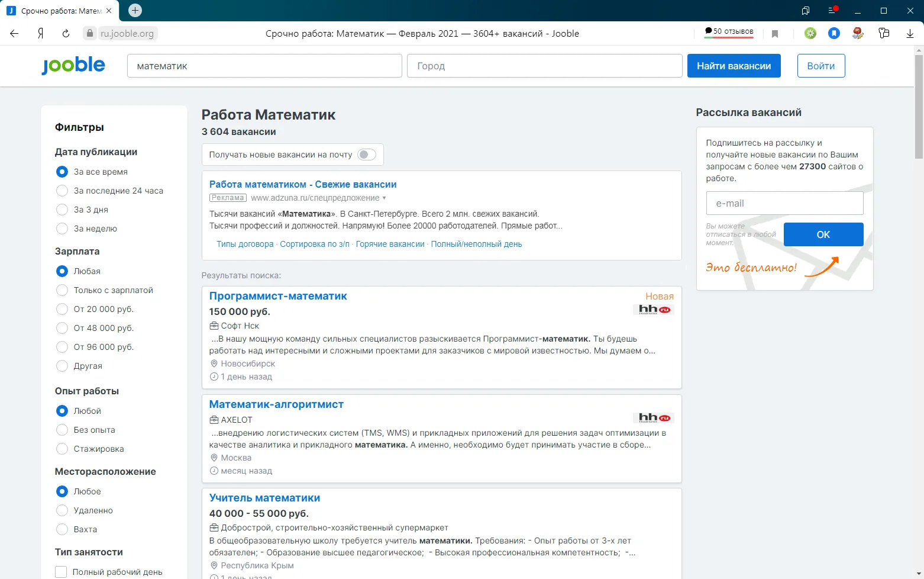
Task: Select the Jooble browser tab
Action: click(59, 11)
